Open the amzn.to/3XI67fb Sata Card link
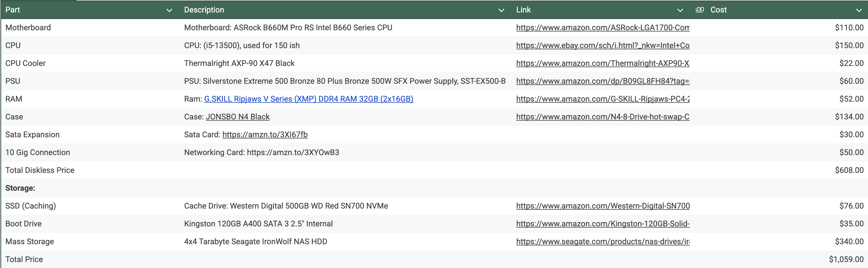 (265, 135)
